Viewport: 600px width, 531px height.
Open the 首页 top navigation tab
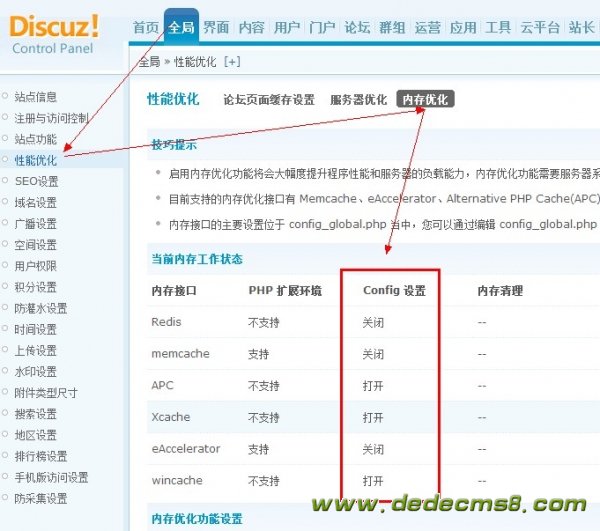145,28
